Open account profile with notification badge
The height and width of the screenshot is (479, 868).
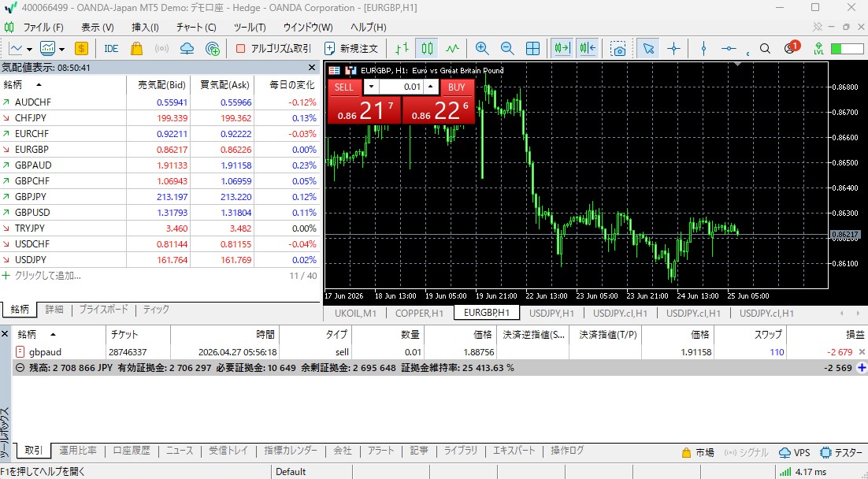(x=792, y=47)
